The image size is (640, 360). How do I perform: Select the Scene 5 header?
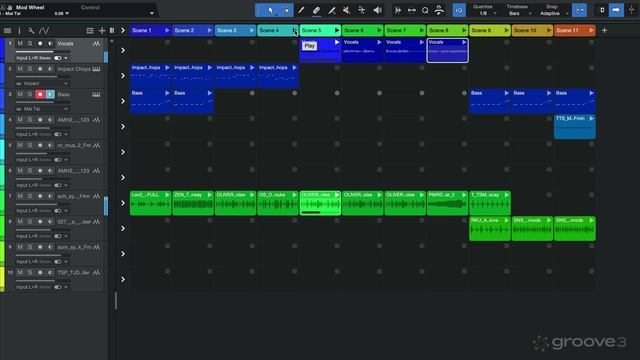coord(320,30)
